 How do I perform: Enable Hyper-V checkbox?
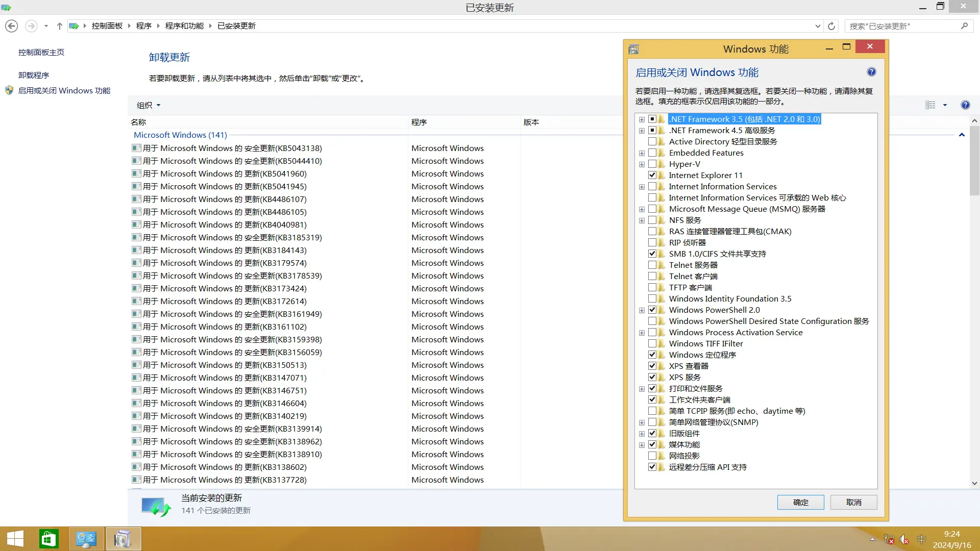(652, 164)
